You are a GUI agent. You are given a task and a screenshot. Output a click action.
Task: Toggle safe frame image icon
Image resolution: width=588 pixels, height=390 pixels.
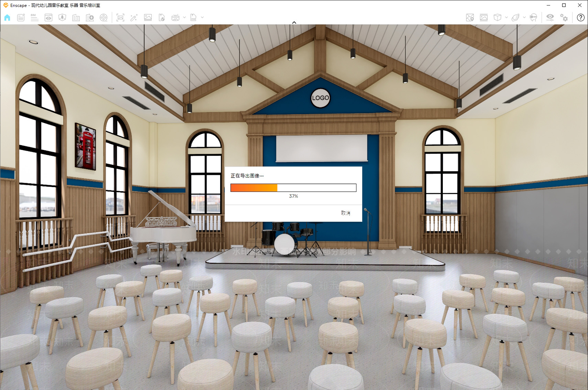pos(484,18)
